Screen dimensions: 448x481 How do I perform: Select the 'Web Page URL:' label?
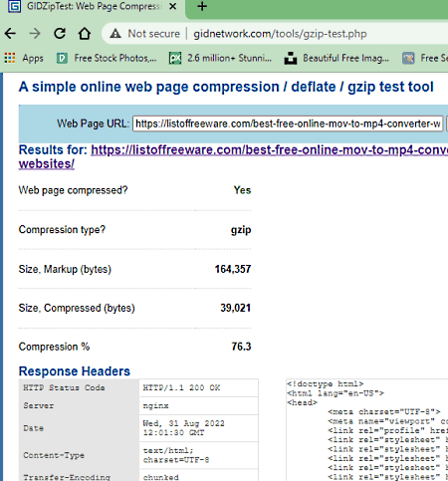(x=93, y=123)
